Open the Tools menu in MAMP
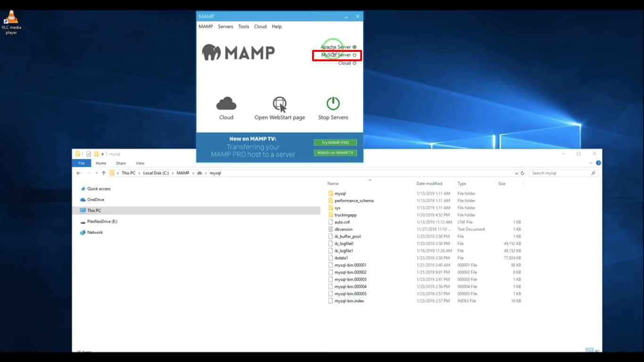Screen dimensions: 644x362 click(244, 26)
